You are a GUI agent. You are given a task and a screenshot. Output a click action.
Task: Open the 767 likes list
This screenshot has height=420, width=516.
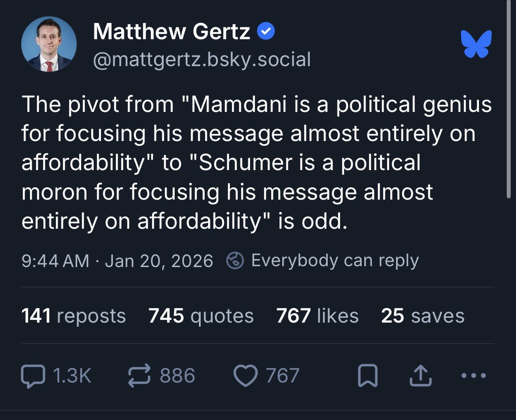click(318, 316)
